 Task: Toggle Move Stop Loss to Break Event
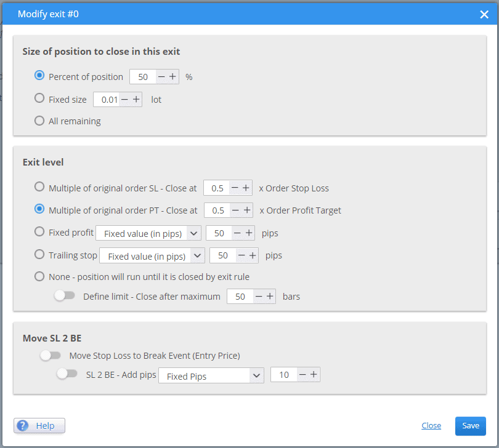[51, 355]
